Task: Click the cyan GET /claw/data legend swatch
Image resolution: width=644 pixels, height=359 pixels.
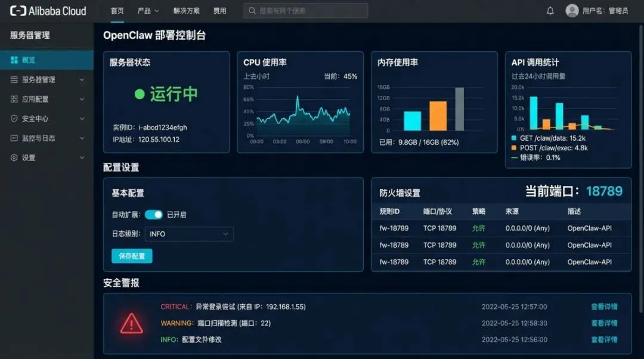Action: pyautogui.click(x=514, y=138)
